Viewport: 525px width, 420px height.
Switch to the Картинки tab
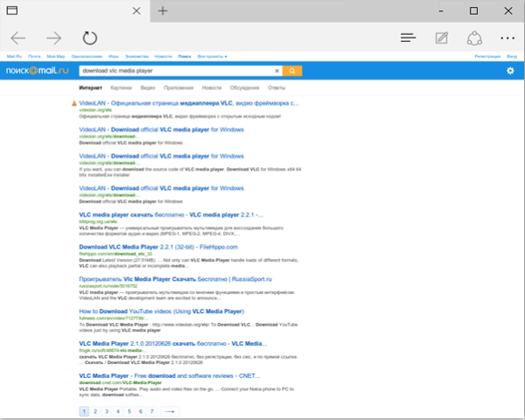pos(122,87)
